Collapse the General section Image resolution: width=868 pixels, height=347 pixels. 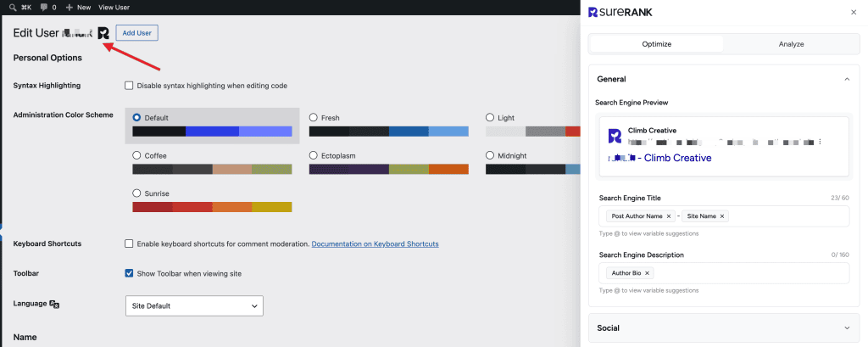tap(847, 79)
